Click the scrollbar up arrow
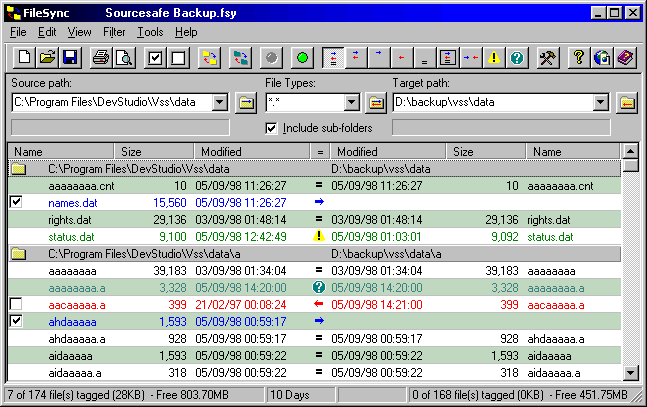 click(x=630, y=151)
